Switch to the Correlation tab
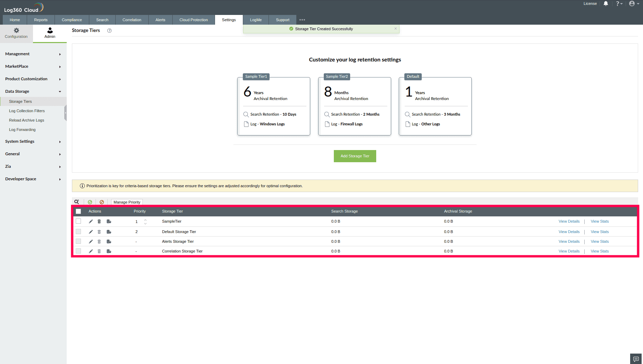The image size is (643, 364). point(132,20)
